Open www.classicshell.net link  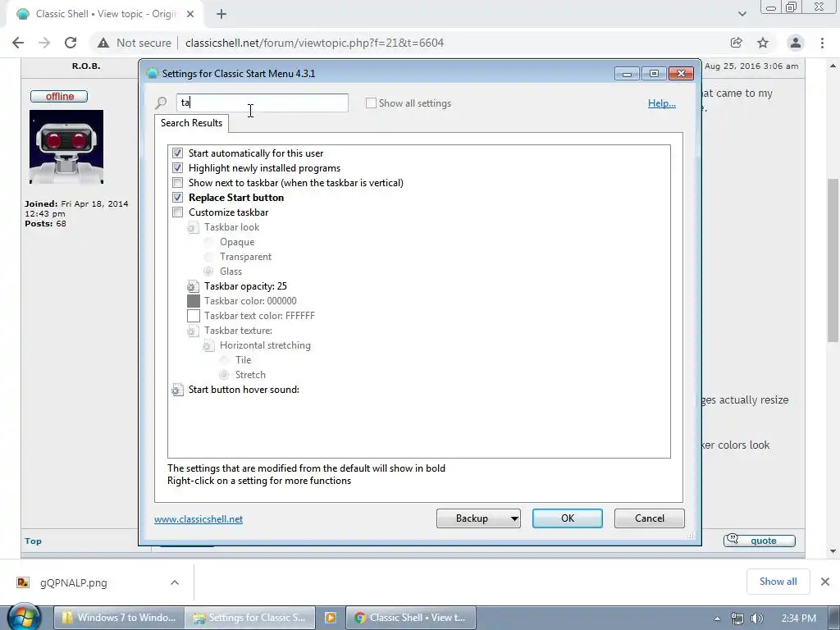pyautogui.click(x=199, y=519)
